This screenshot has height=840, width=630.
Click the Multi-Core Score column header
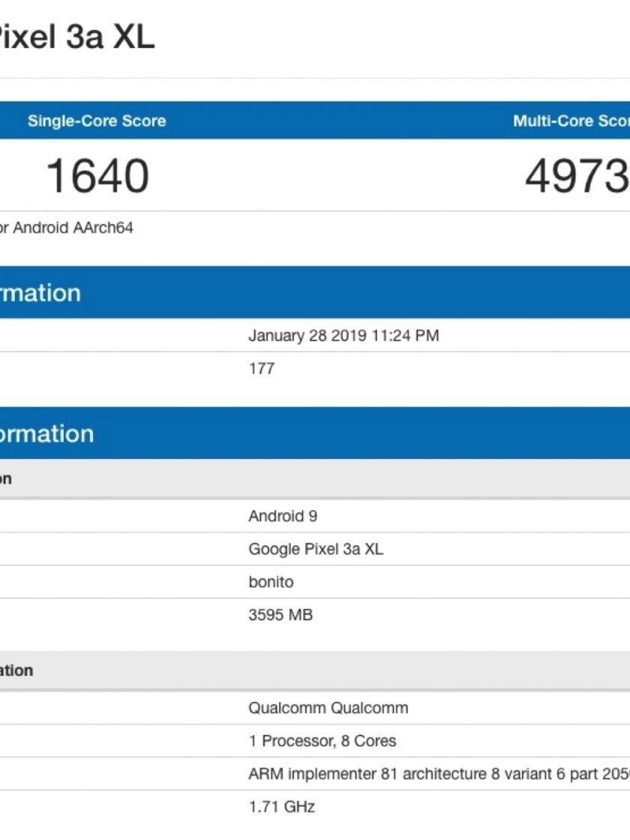tap(570, 121)
